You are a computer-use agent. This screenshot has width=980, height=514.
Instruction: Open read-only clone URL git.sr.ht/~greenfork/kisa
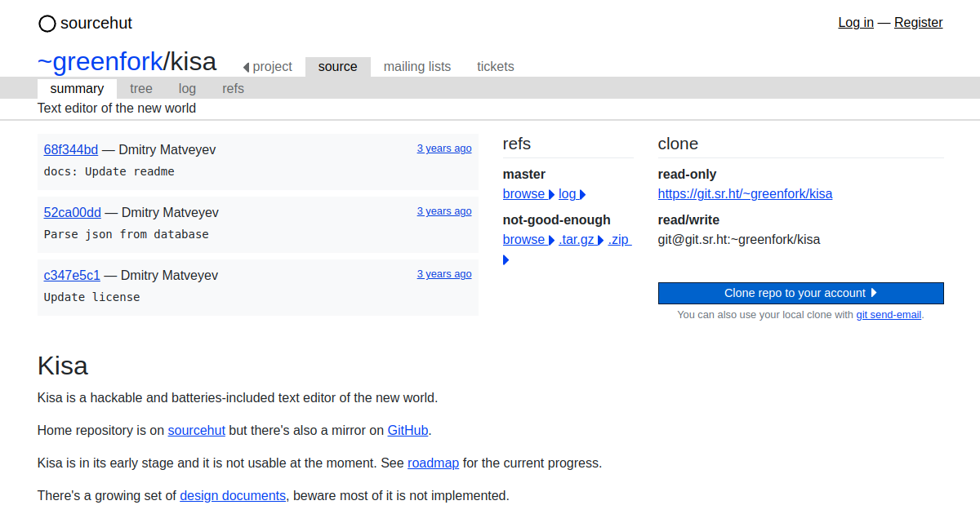[745, 193]
